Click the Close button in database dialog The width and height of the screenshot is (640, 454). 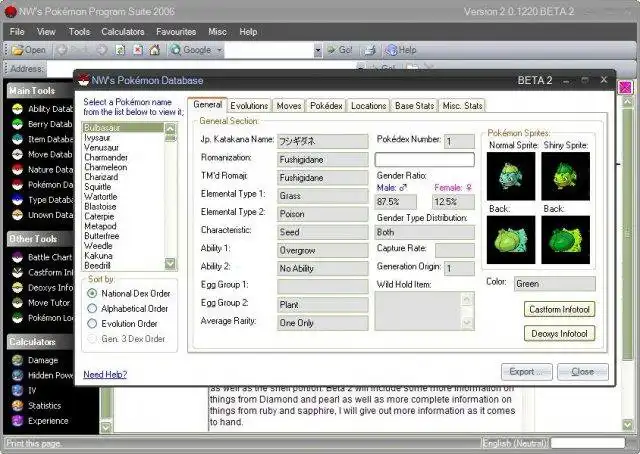[582, 372]
